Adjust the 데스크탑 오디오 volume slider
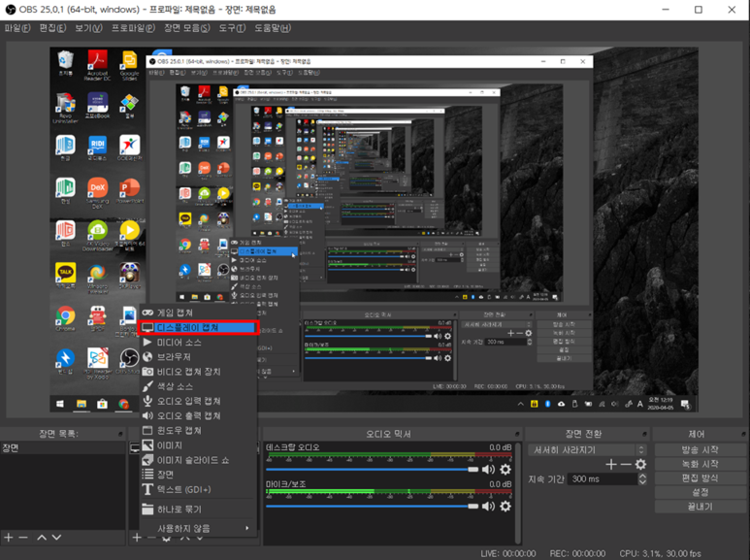 (372, 469)
